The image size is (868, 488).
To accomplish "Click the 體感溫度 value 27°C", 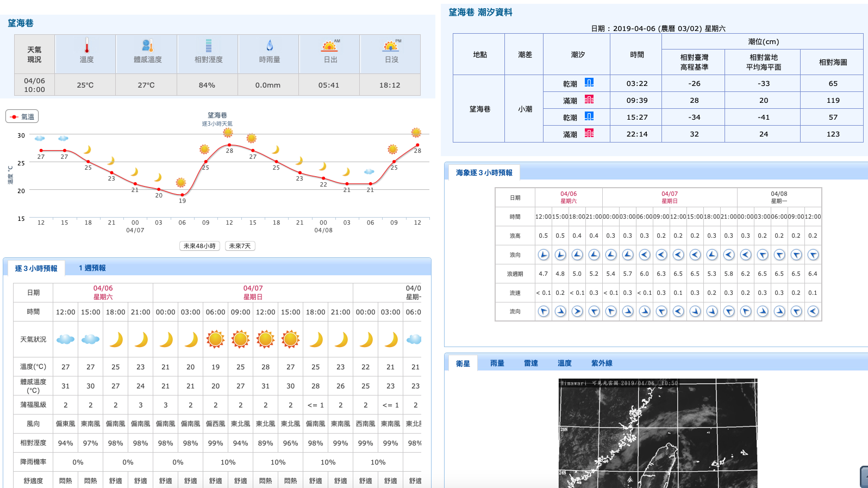I will pos(146,85).
